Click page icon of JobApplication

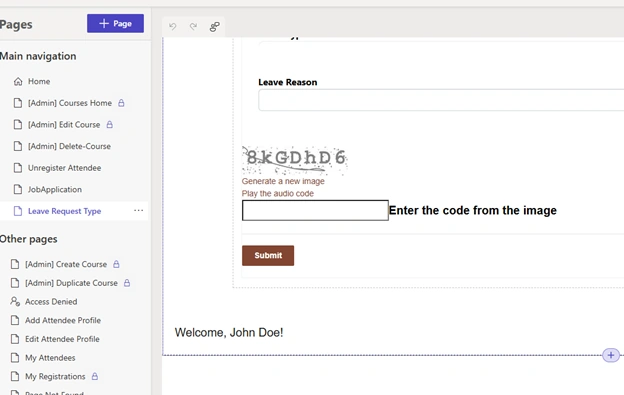click(18, 189)
